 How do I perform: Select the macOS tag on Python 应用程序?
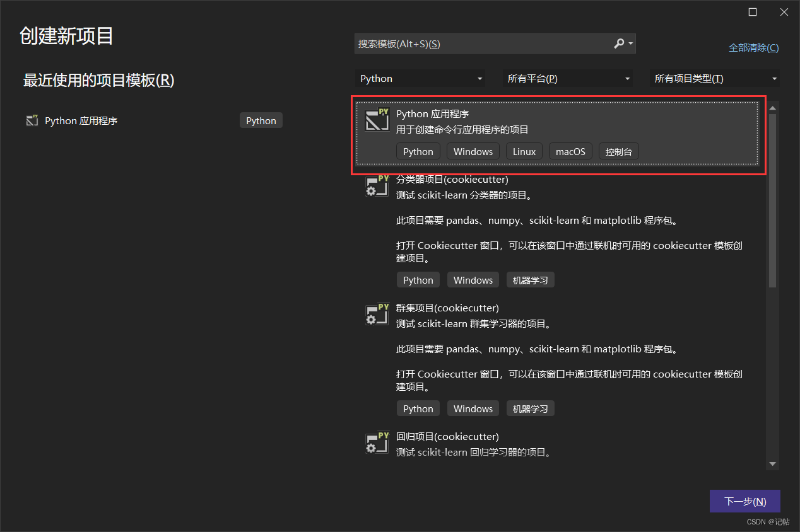[570, 151]
